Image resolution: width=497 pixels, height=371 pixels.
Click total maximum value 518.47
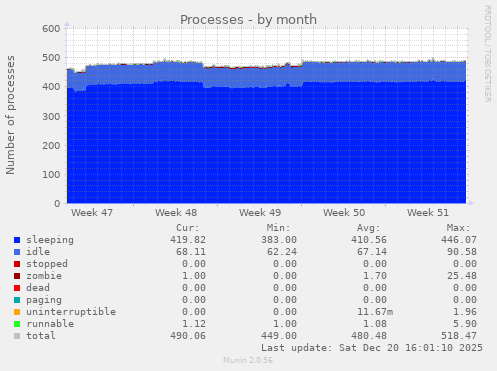click(x=459, y=336)
